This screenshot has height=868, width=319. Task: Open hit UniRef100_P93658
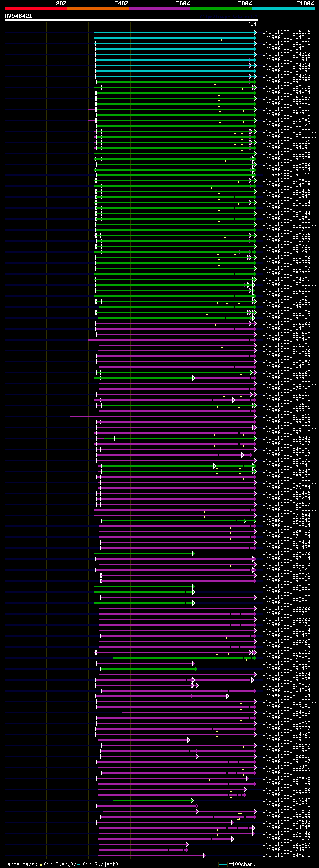286,81
